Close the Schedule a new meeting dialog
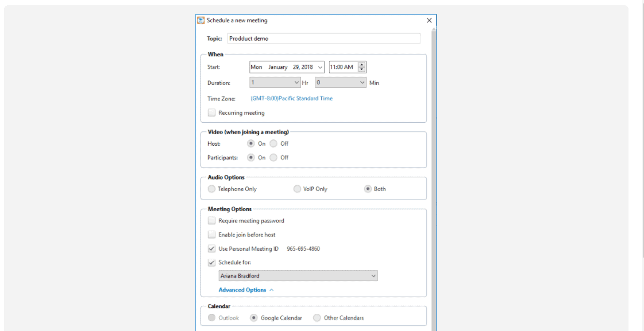 (429, 20)
